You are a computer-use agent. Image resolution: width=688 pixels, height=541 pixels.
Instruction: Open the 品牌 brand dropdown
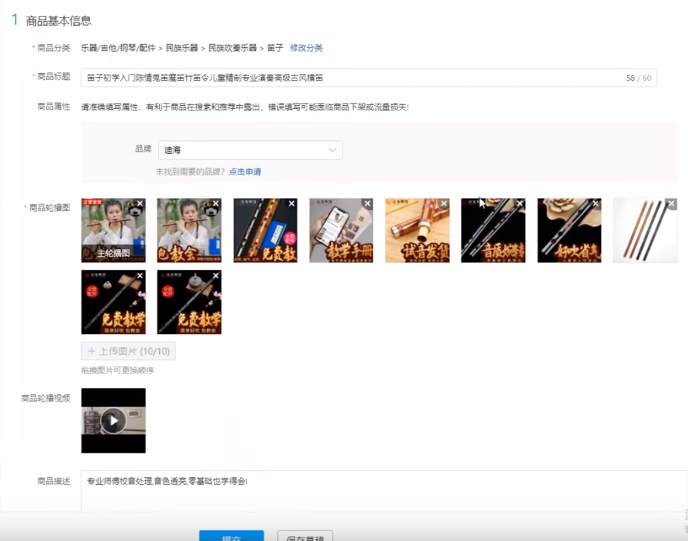pos(250,150)
